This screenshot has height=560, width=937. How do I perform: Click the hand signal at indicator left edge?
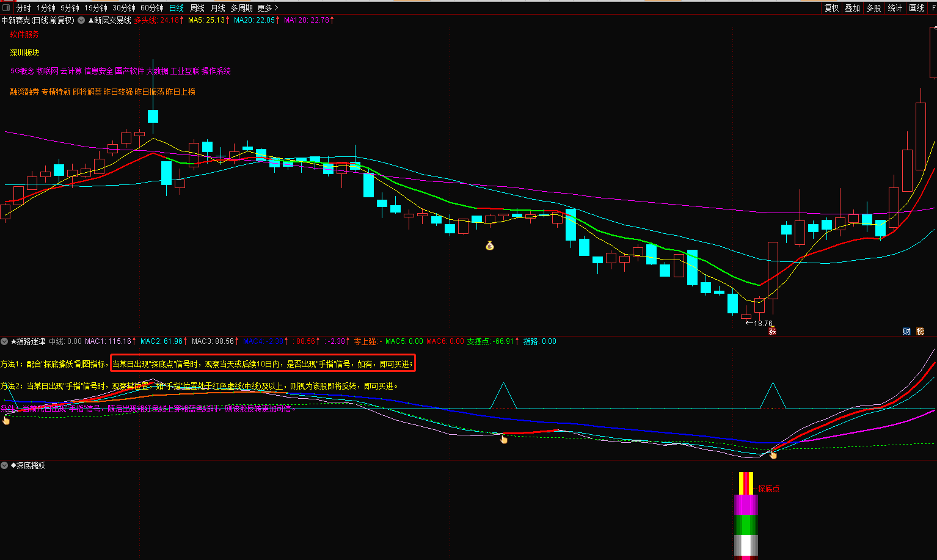[x=6, y=420]
